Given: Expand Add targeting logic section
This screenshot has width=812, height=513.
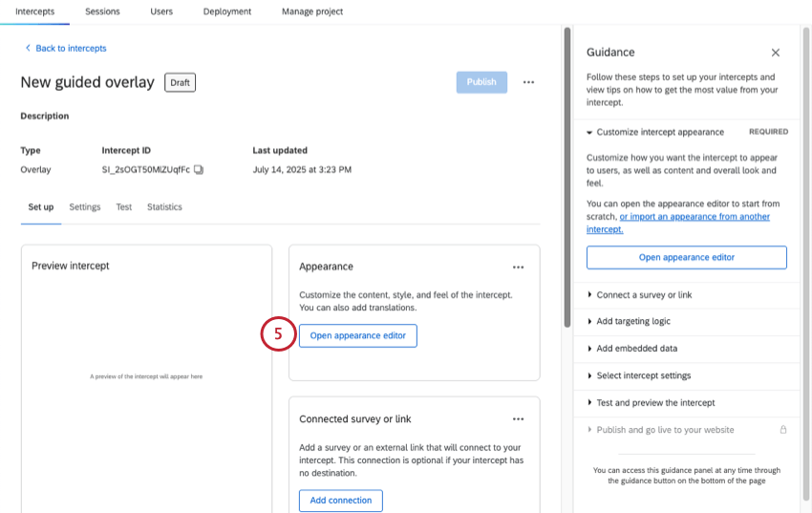Looking at the screenshot, I should [589, 322].
